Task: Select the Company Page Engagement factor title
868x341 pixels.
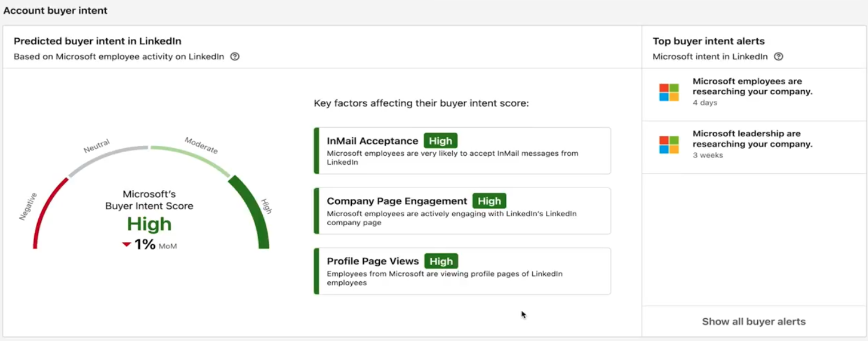Action: (397, 201)
